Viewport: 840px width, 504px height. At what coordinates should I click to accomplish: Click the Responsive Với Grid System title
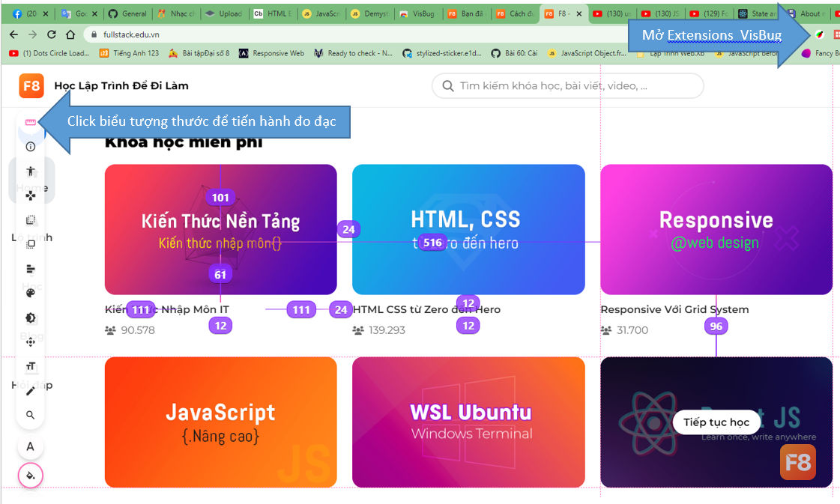pos(674,309)
